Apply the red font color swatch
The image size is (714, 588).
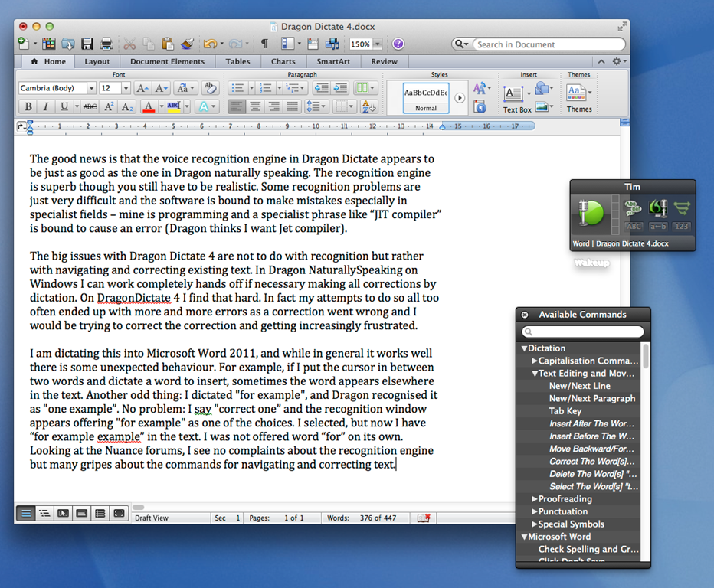(149, 107)
